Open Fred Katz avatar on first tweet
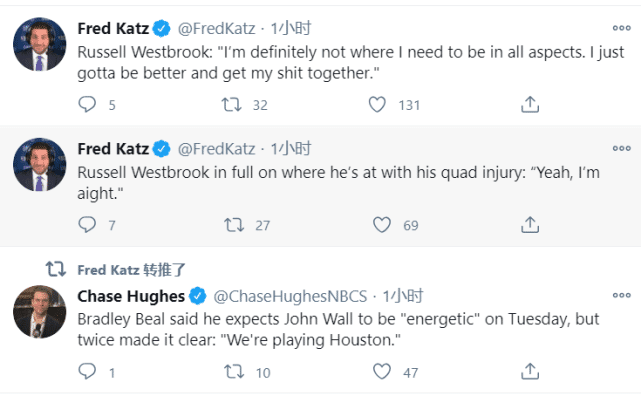 [39, 44]
